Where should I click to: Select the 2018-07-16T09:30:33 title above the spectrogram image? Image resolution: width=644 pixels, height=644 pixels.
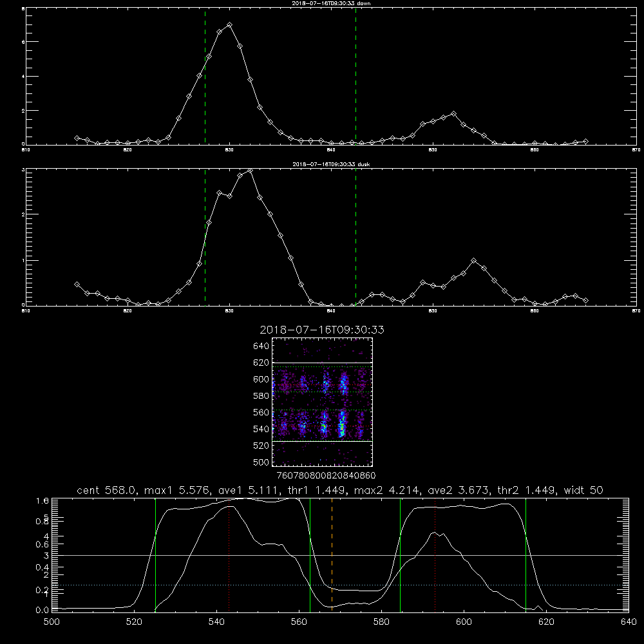coord(322,330)
